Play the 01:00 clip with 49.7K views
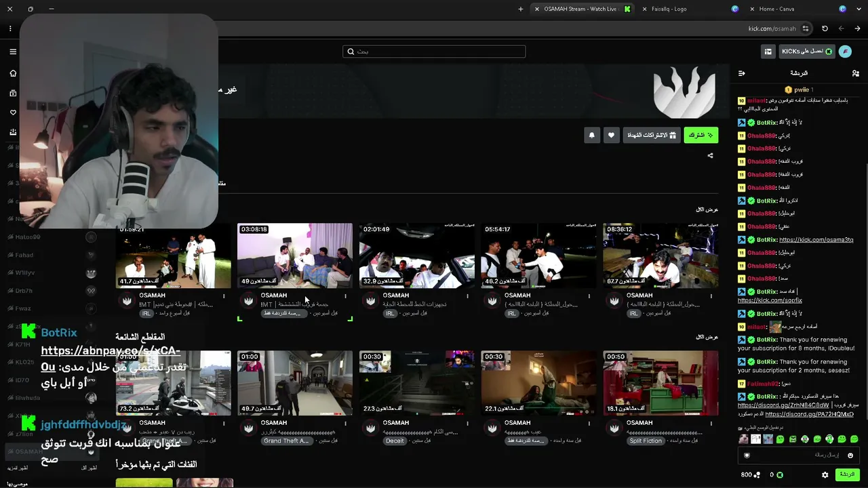The width and height of the screenshot is (868, 488). 295,383
